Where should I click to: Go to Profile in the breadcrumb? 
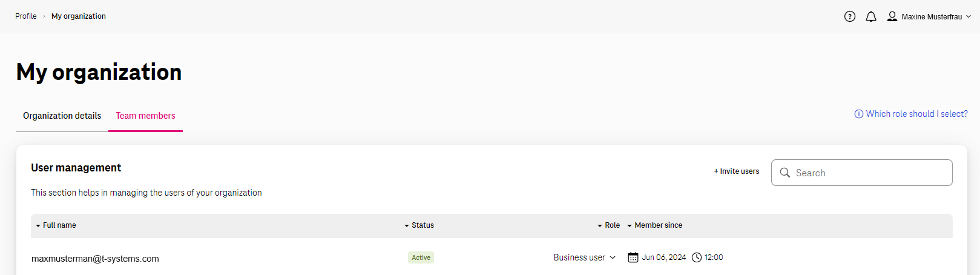26,16
